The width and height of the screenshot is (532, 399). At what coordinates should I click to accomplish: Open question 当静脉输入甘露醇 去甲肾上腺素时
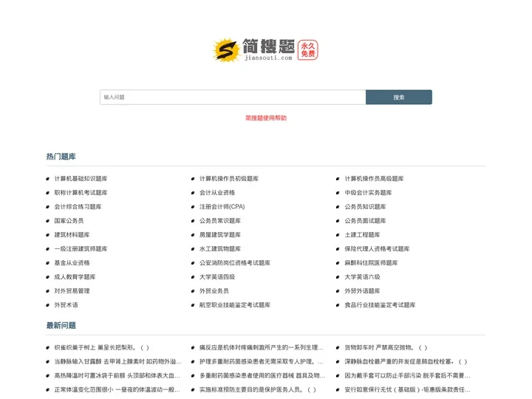tap(117, 361)
